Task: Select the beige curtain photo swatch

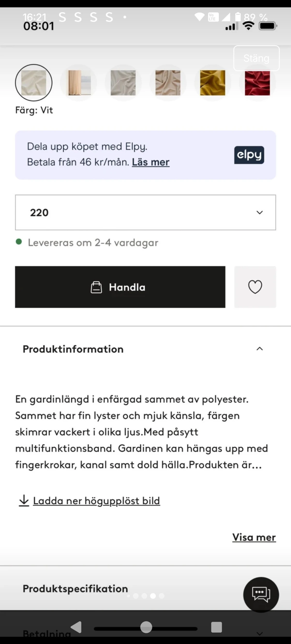Action: [x=78, y=83]
